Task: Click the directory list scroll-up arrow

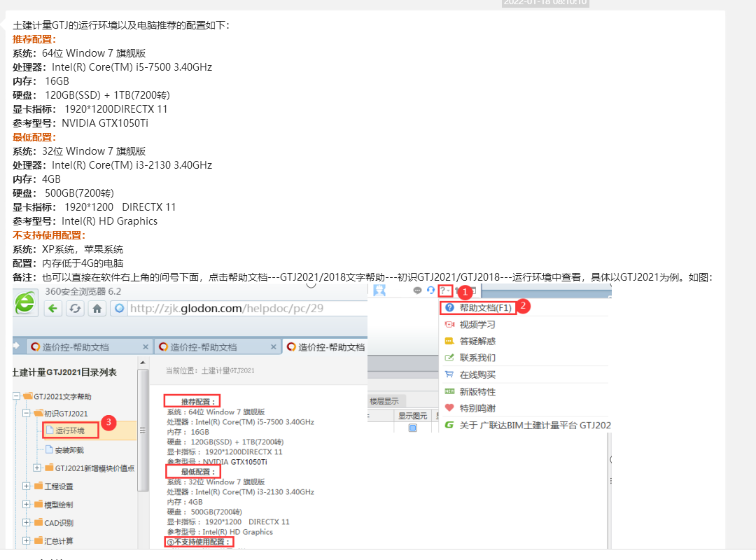Action: [x=142, y=362]
